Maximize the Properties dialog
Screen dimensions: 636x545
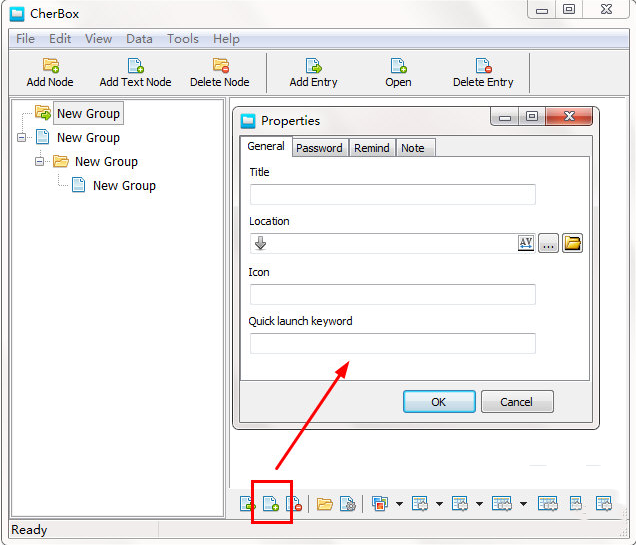532,116
